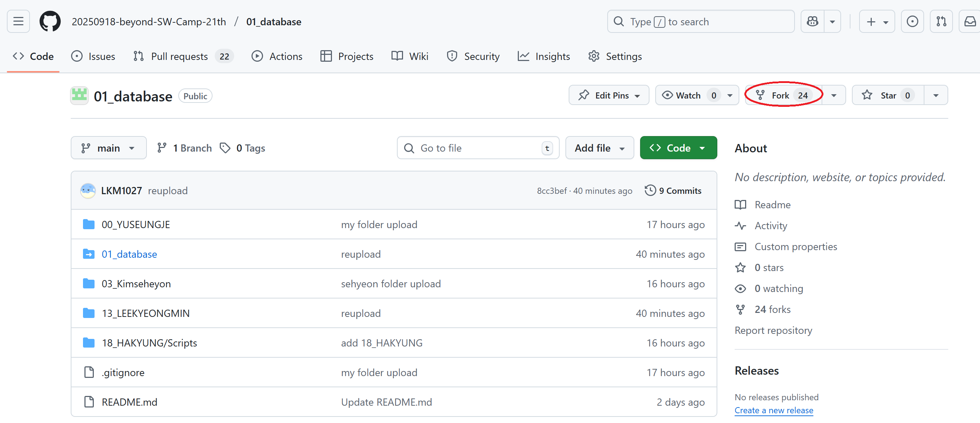Open the 9 Commits history
The height and width of the screenshot is (423, 980).
click(673, 191)
